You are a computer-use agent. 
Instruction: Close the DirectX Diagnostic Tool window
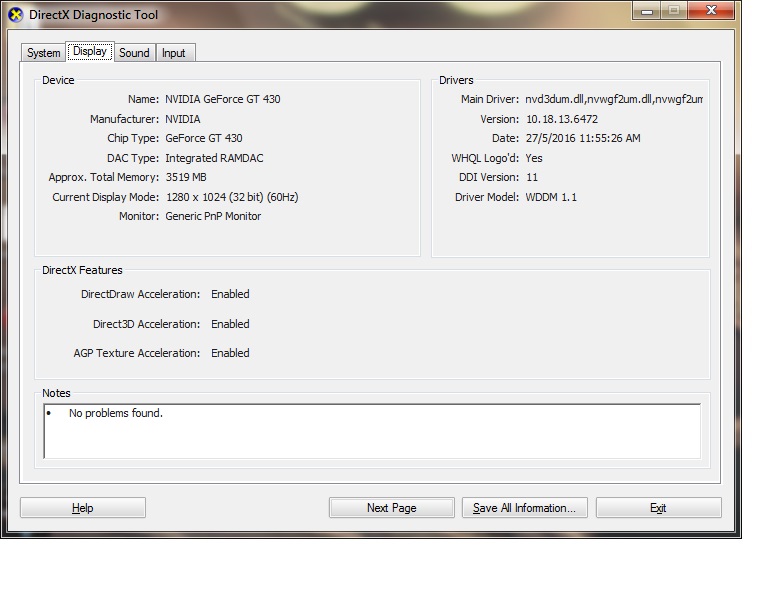(712, 11)
